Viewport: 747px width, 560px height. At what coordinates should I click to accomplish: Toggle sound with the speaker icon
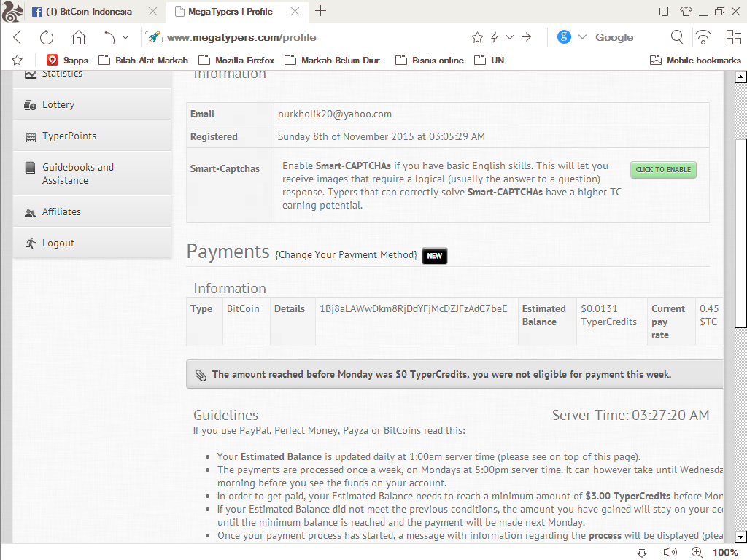[670, 553]
